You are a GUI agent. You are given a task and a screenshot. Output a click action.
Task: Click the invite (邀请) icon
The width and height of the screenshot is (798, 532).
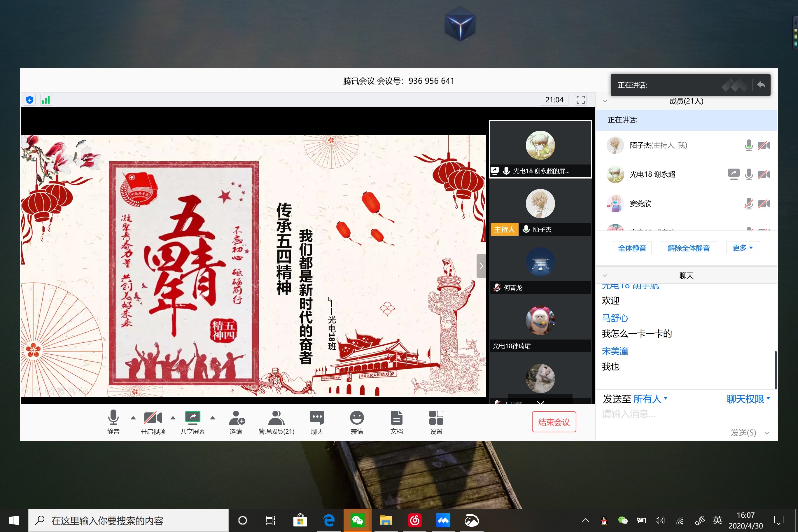(236, 418)
